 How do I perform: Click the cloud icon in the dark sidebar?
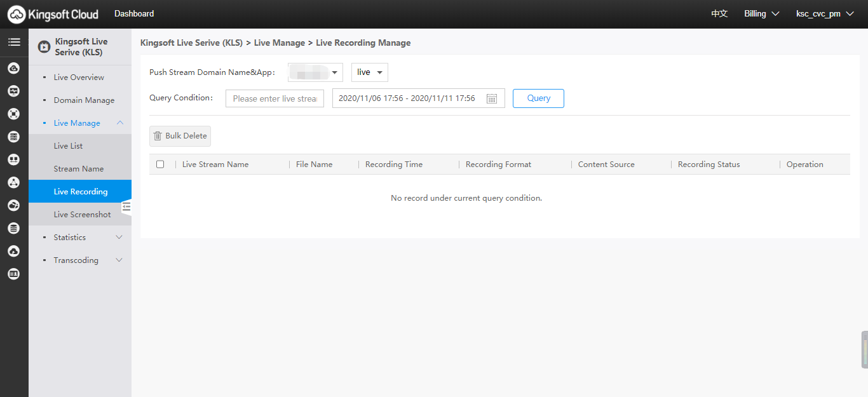coord(14,68)
